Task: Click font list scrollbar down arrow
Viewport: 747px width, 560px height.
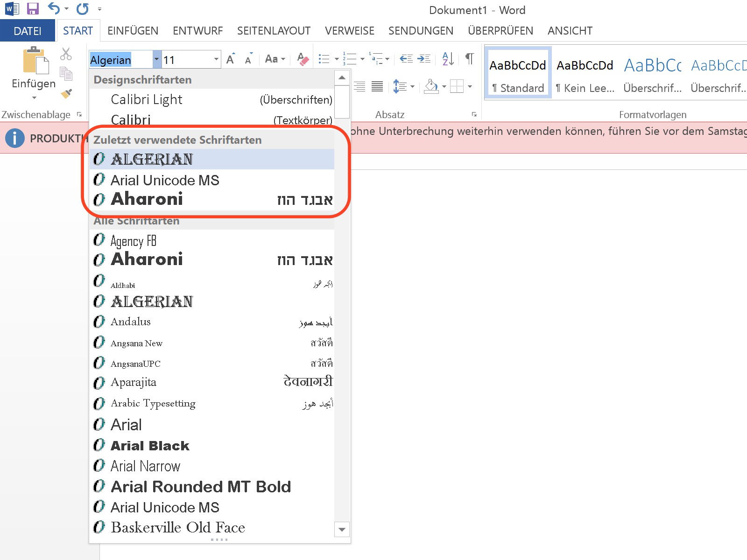Action: 342,530
